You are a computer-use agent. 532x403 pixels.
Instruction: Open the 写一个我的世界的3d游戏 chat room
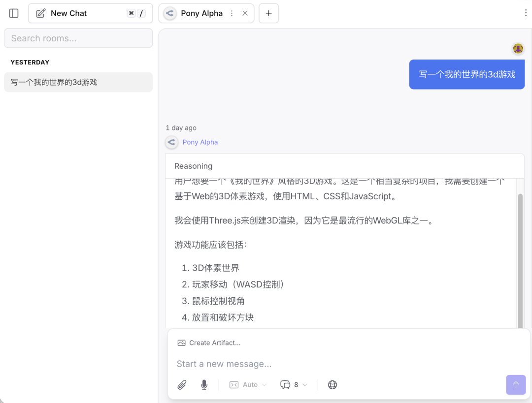point(78,82)
